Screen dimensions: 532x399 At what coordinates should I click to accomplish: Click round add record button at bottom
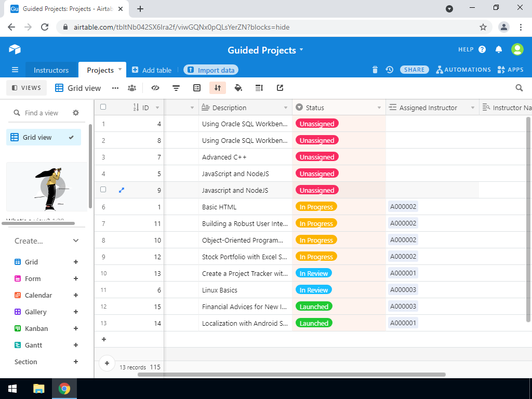coord(107,363)
